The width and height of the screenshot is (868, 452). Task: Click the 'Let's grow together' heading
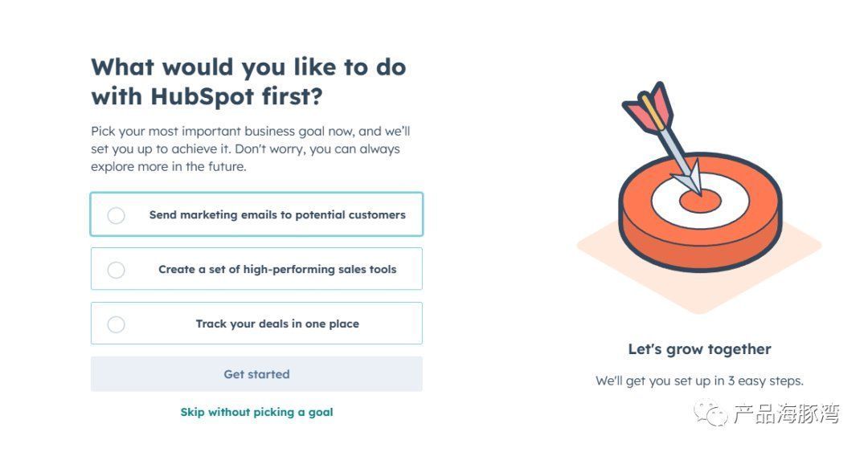pos(700,349)
